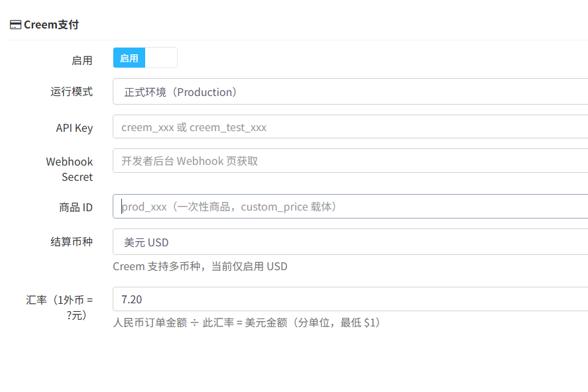Focus the API Key input field
Image resolution: width=588 pixels, height=392 pixels.
coord(350,127)
